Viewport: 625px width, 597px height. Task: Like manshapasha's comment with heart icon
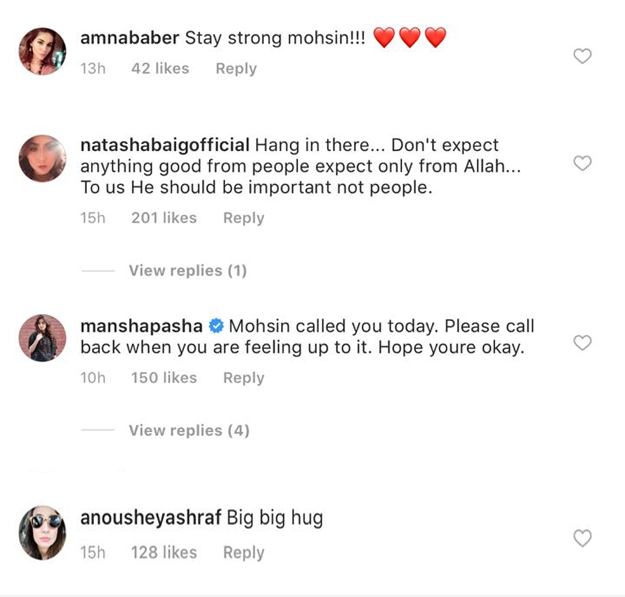tap(582, 343)
